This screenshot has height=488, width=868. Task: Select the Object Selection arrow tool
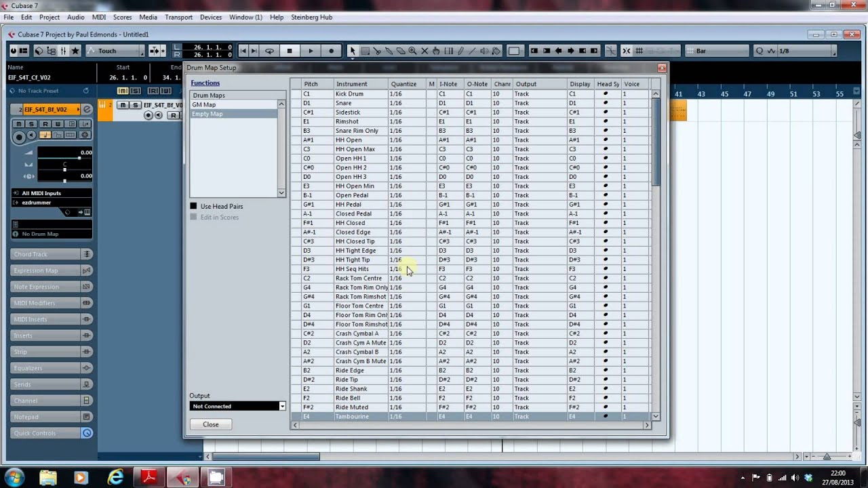[353, 51]
